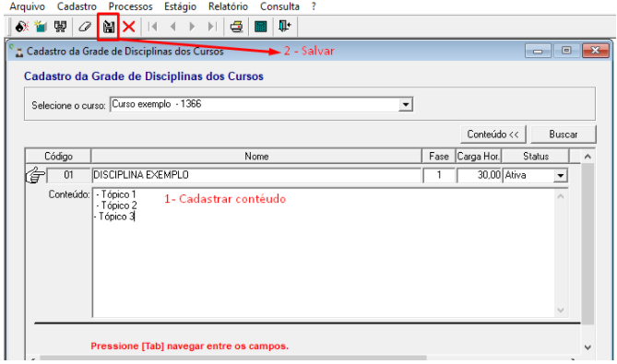Screen dimensions: 617x364
Task: Click the Conteúdo text area scroll-up arrow
Action: click(561, 195)
